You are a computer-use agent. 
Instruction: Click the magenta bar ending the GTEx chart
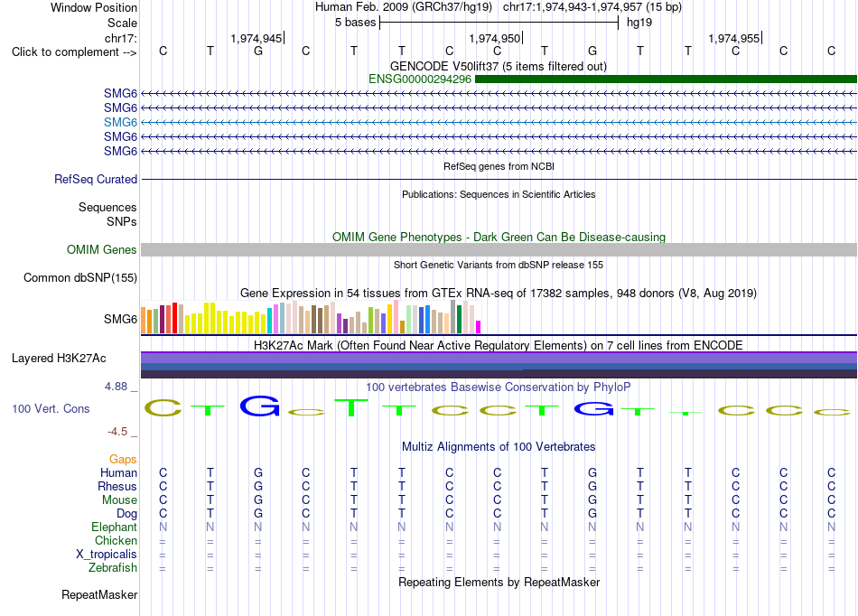(478, 327)
